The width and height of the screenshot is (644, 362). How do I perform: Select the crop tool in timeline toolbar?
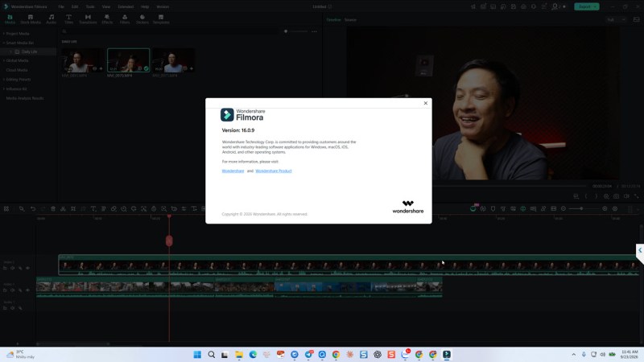pos(73,209)
